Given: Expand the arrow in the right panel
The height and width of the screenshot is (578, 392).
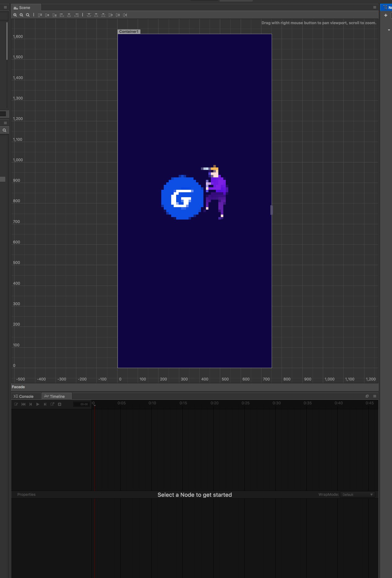Looking at the screenshot, I should (389, 30).
